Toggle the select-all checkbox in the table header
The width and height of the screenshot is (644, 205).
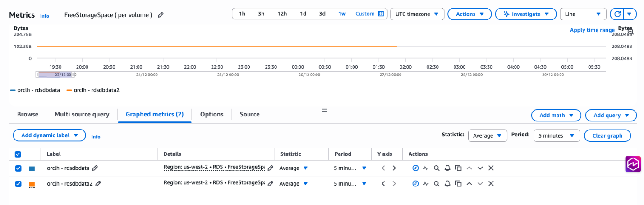pyautogui.click(x=18, y=154)
